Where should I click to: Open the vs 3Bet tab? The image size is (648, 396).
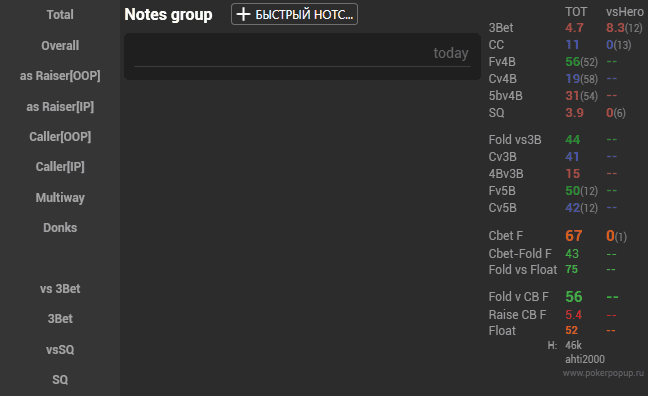point(60,289)
